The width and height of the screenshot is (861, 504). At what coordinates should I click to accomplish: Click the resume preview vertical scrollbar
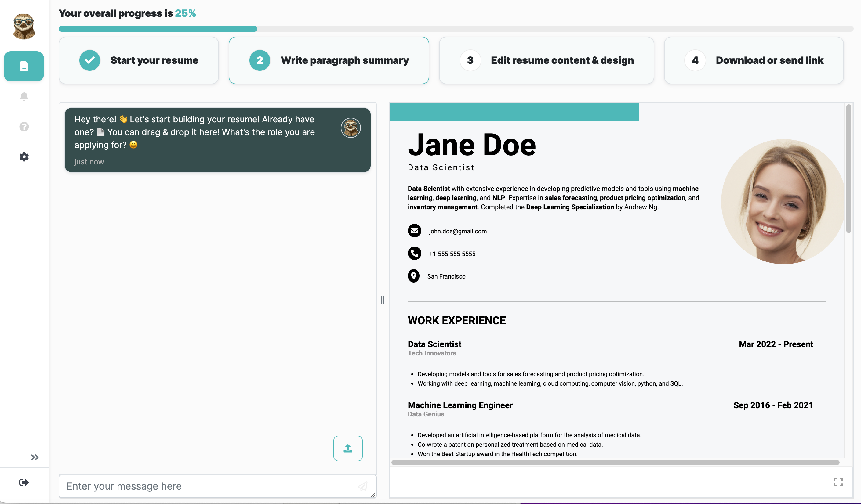849,169
